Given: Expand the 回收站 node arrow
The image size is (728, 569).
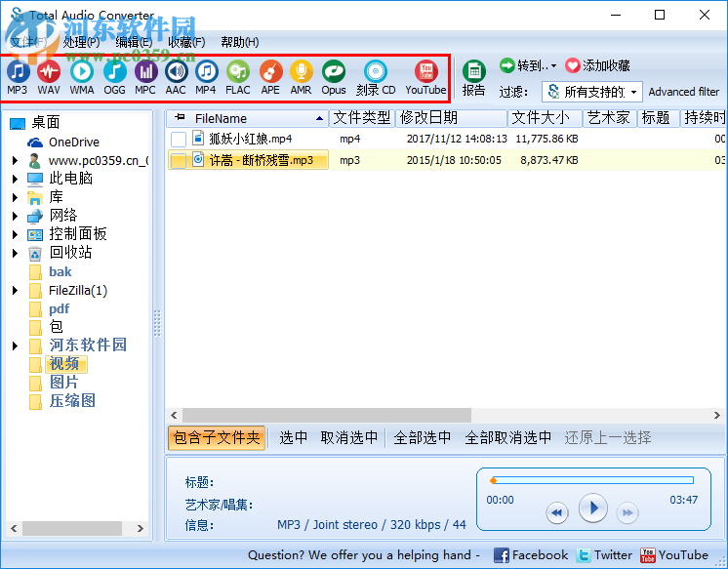Looking at the screenshot, I should pos(15,253).
